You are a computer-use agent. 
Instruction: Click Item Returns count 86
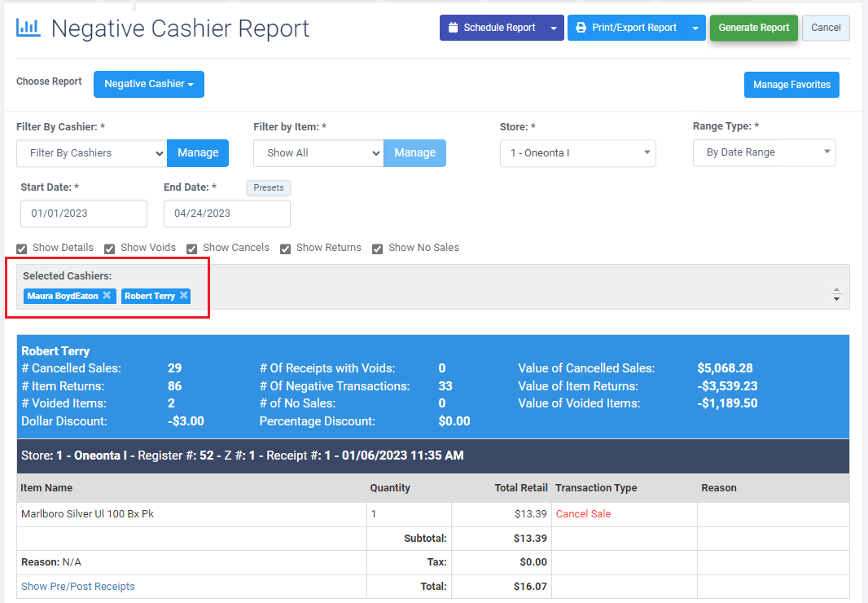point(175,385)
